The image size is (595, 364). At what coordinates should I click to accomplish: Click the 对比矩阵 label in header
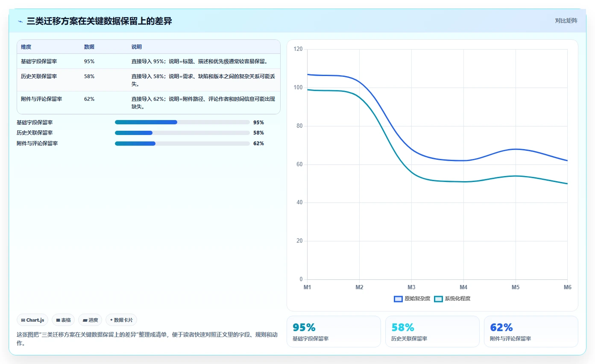click(566, 21)
